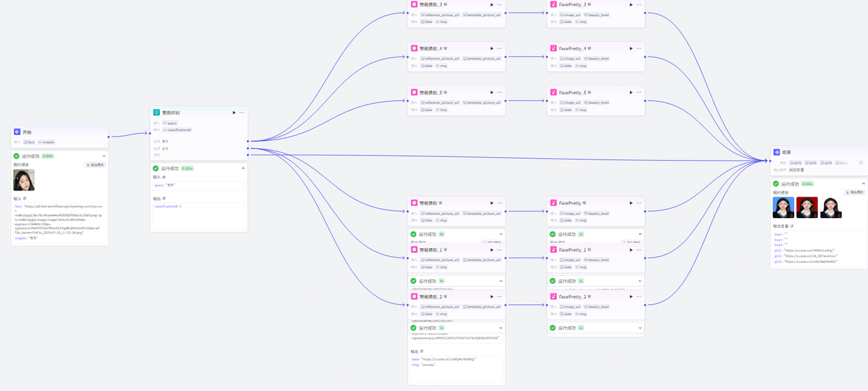Run the 智能换脸_2 node
This screenshot has width=868, height=391.
click(x=492, y=297)
